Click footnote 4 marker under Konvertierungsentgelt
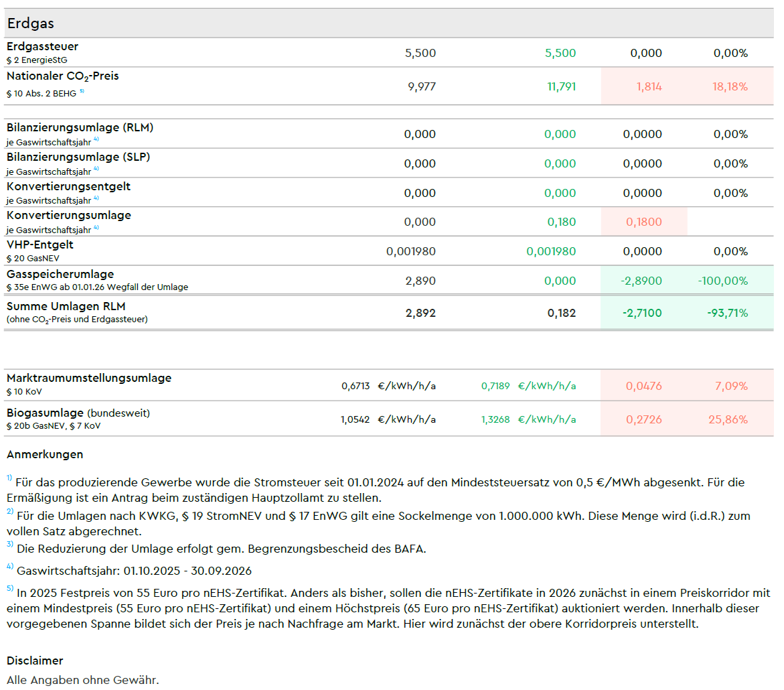Viewport: 784px width, 690px height. 96,198
